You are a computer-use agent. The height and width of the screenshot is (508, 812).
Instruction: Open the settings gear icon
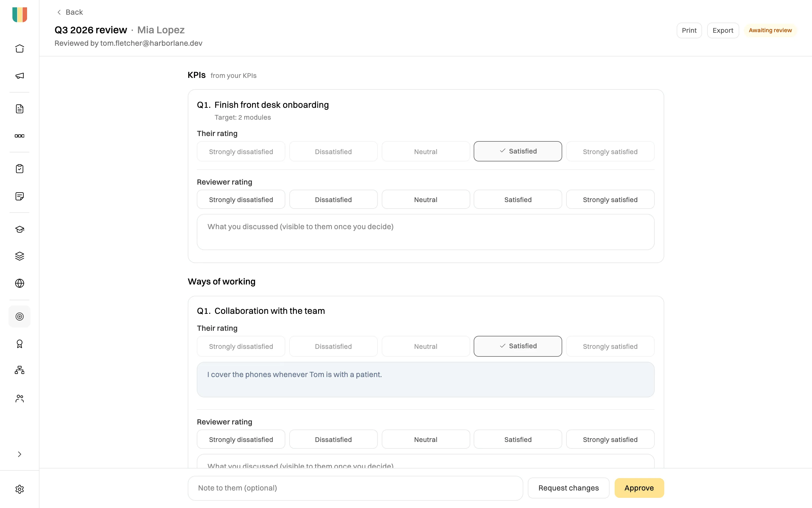[x=19, y=489]
